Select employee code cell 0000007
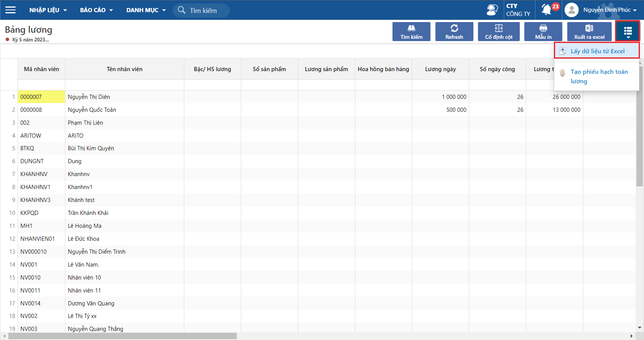 click(41, 97)
